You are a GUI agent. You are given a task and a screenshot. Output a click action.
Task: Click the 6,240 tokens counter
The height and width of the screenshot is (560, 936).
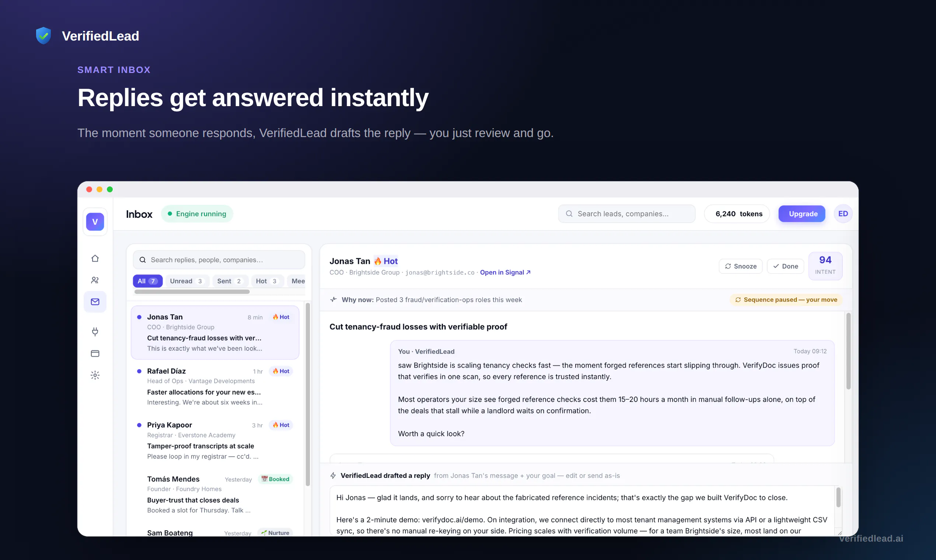[737, 214]
